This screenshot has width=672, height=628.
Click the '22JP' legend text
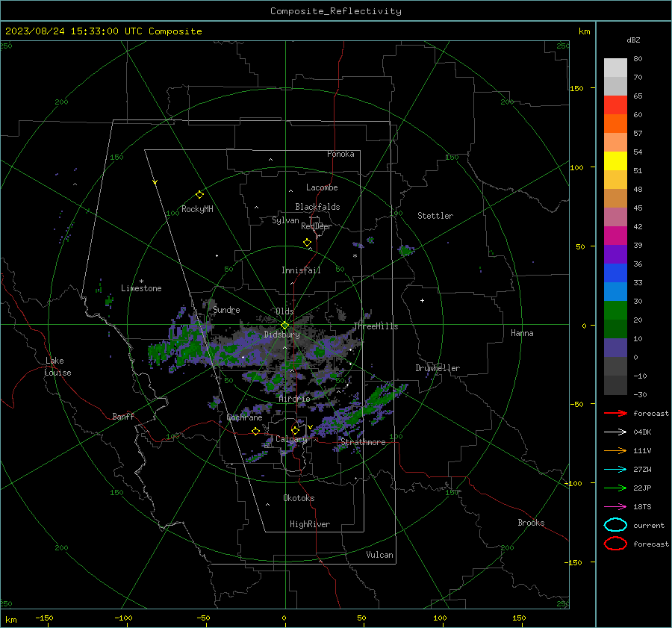coord(642,488)
